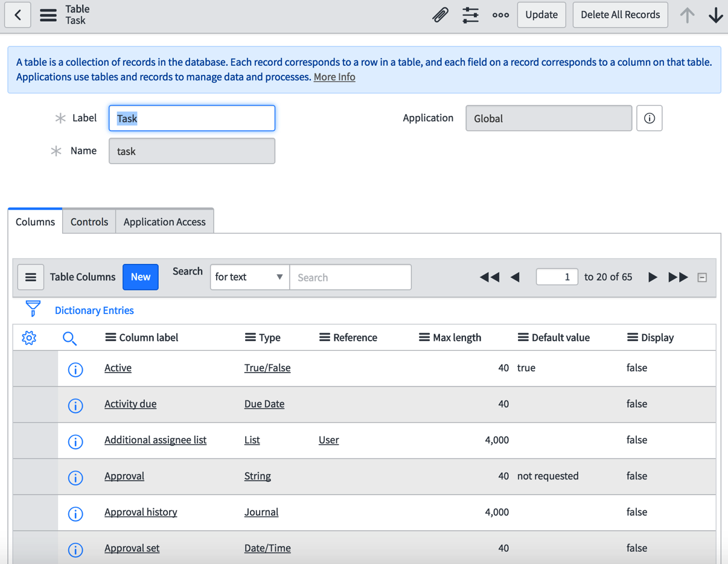Switch to the Controls tab
This screenshot has width=728, height=564.
click(89, 222)
